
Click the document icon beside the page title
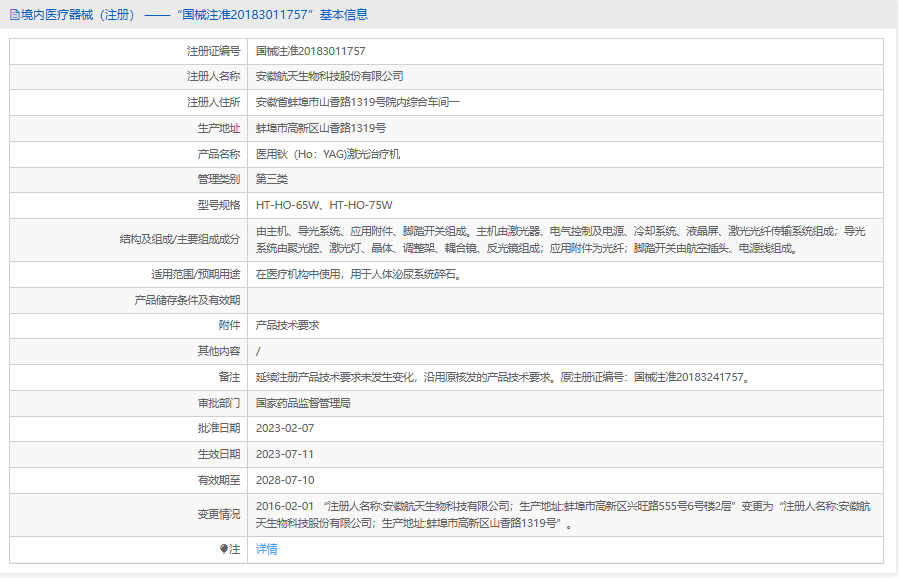point(14,15)
